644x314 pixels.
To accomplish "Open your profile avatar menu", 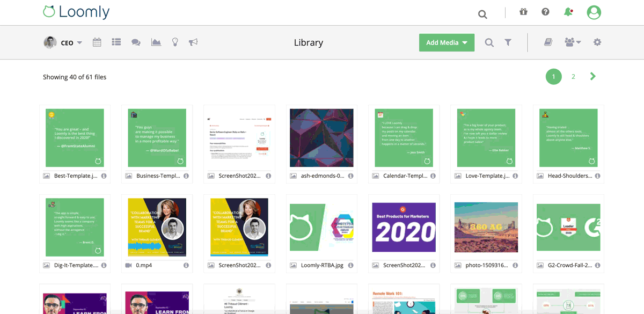I will pos(594,12).
